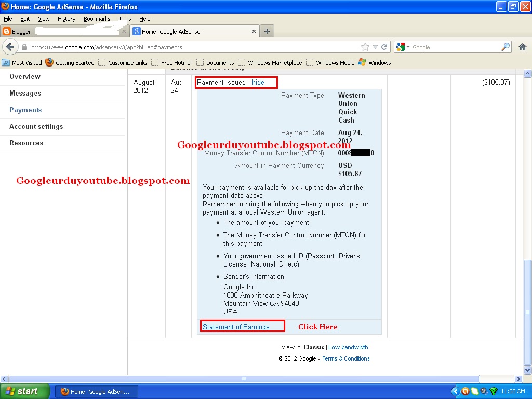Expand hidden tray icons with the arrow
Screen dimensions: 532x399
pos(455,392)
